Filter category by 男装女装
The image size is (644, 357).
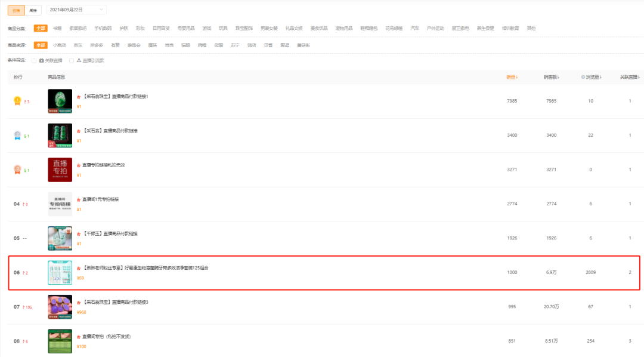pyautogui.click(x=269, y=29)
